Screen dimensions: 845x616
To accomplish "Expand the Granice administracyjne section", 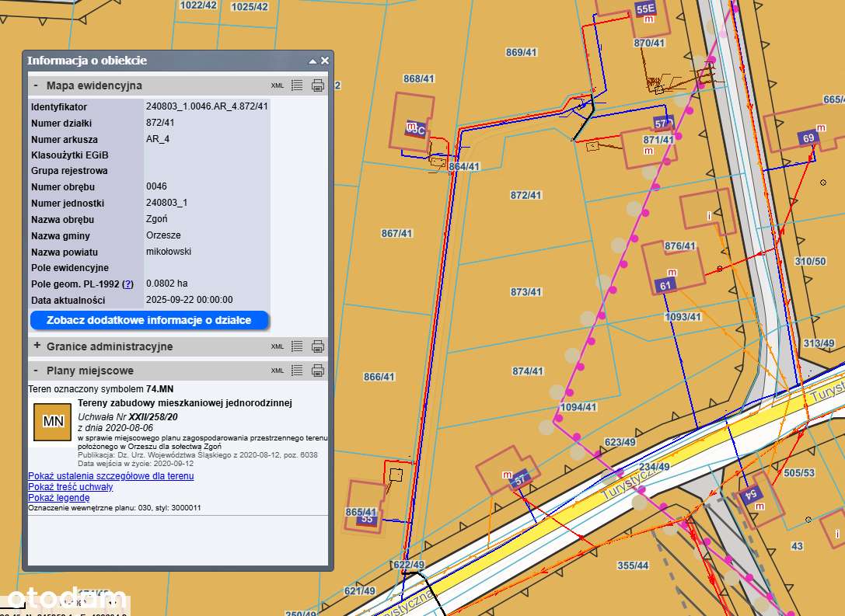I will pyautogui.click(x=36, y=346).
